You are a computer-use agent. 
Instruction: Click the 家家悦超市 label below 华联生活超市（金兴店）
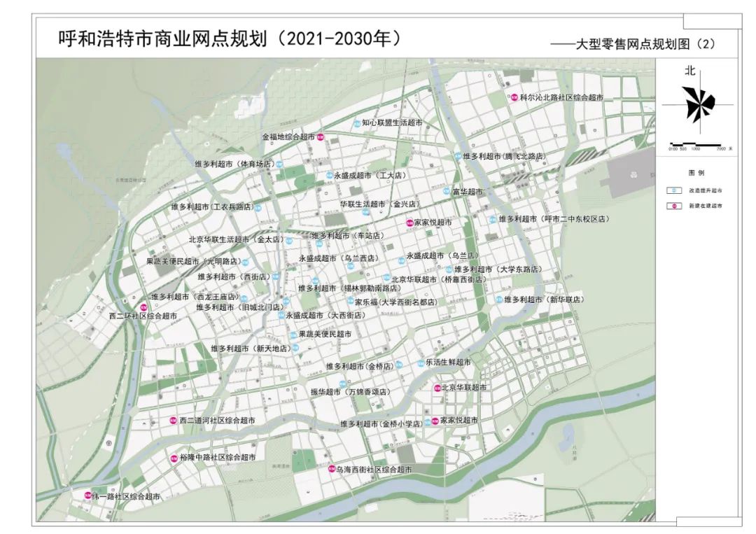tap(433, 223)
